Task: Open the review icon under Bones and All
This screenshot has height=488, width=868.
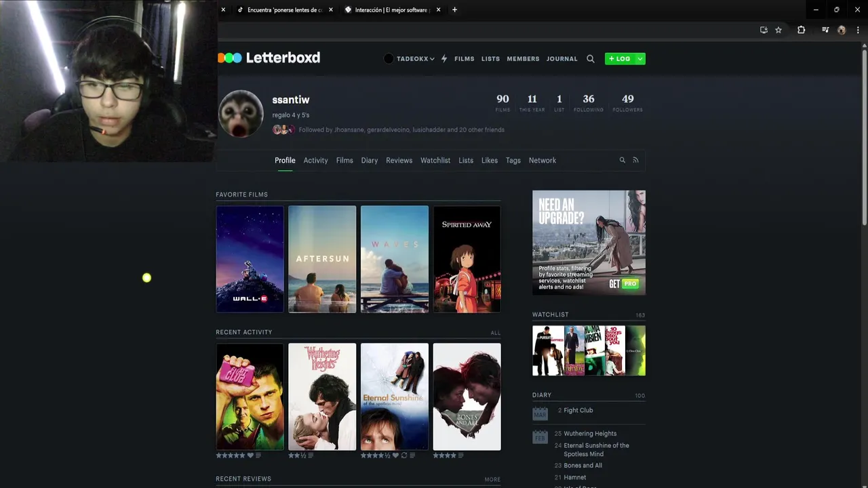Action: pos(461,455)
